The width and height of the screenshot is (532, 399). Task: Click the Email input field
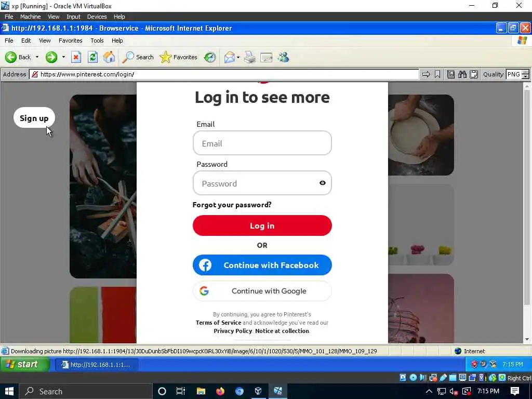[262, 143]
